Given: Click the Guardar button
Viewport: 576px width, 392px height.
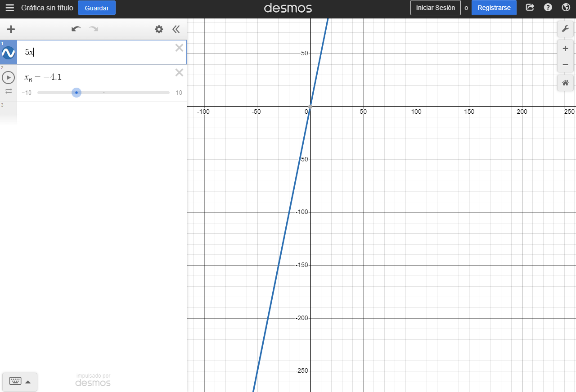Looking at the screenshot, I should pyautogui.click(x=97, y=8).
